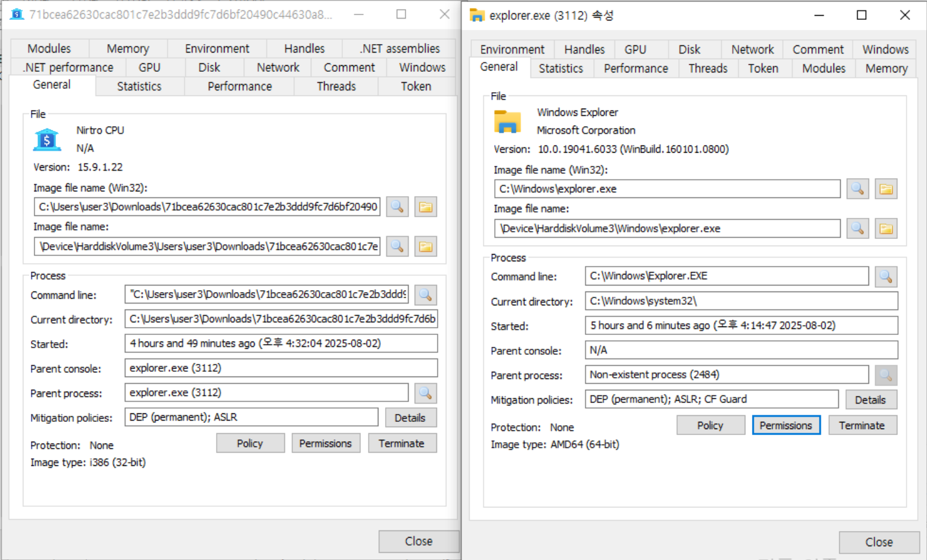The width and height of the screenshot is (927, 560).
Task: Click inspect icon beside C:\Windows\explorer.exe field
Action: click(857, 189)
